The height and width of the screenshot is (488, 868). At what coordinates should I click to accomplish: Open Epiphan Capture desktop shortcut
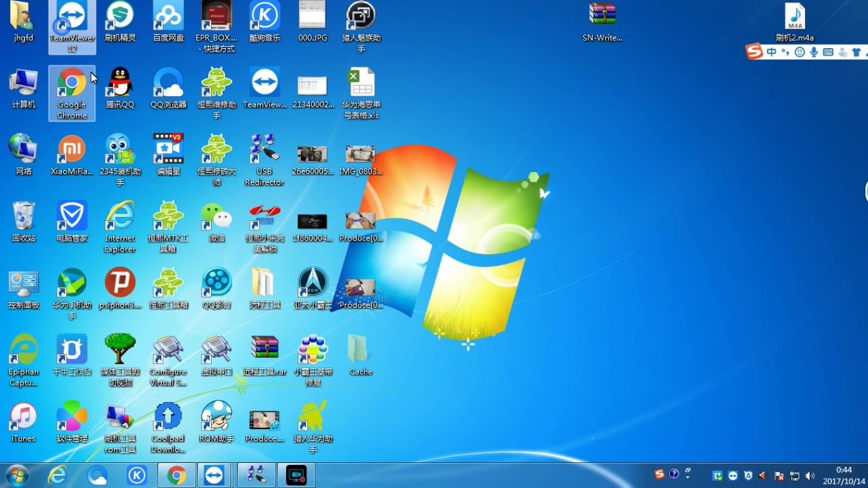tap(24, 360)
